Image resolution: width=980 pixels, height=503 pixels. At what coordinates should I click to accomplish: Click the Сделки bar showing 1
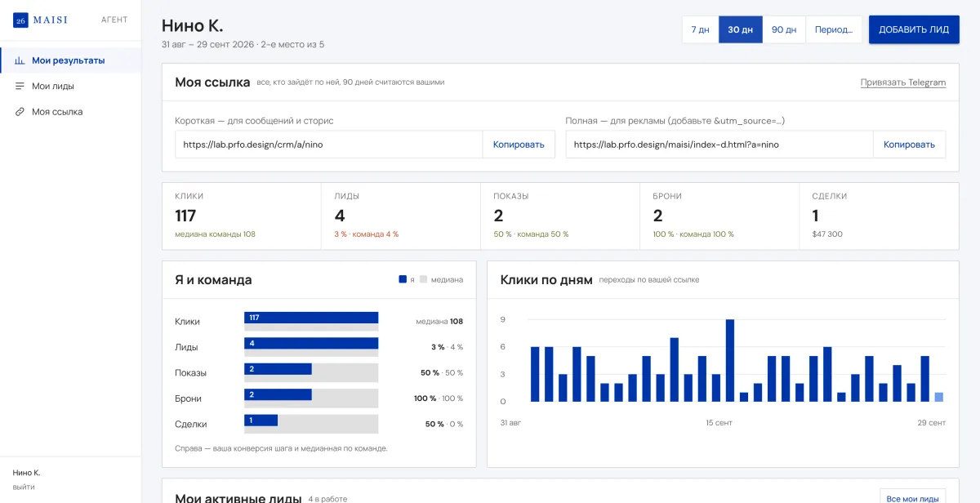coord(261,421)
